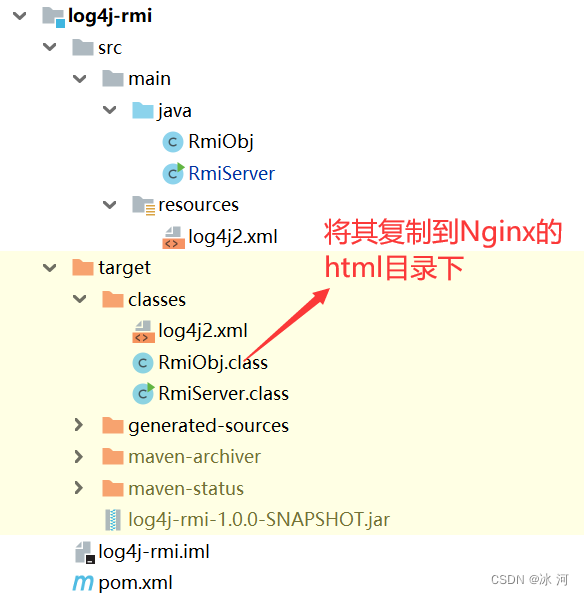Viewport: 584px width, 595px height.
Task: Collapse the log4j-rmi project root
Action: [x=19, y=16]
